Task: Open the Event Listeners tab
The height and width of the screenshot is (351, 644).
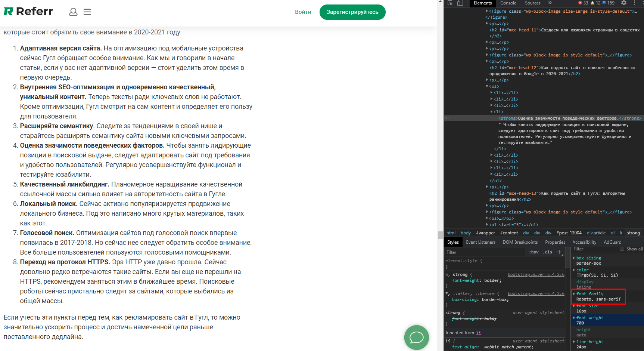Action: (x=480, y=242)
